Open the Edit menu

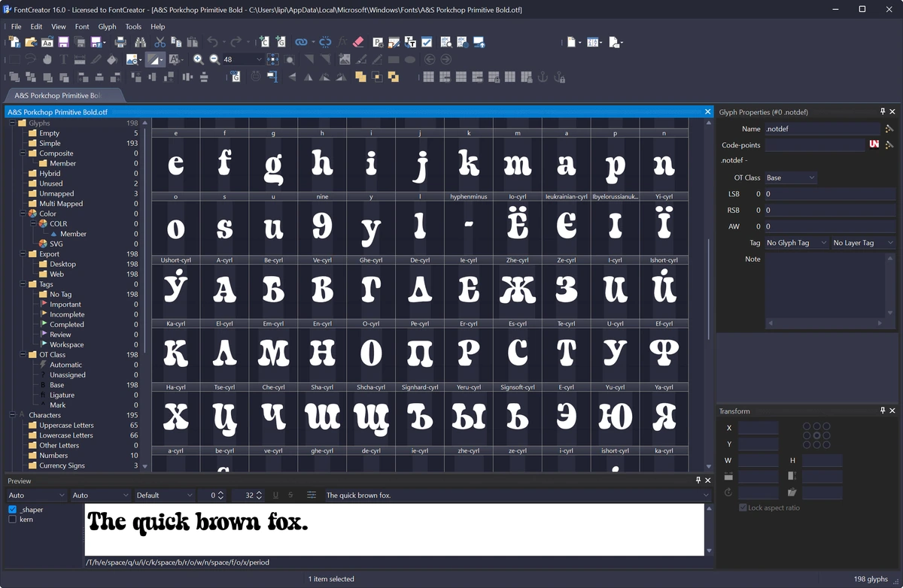(36, 26)
